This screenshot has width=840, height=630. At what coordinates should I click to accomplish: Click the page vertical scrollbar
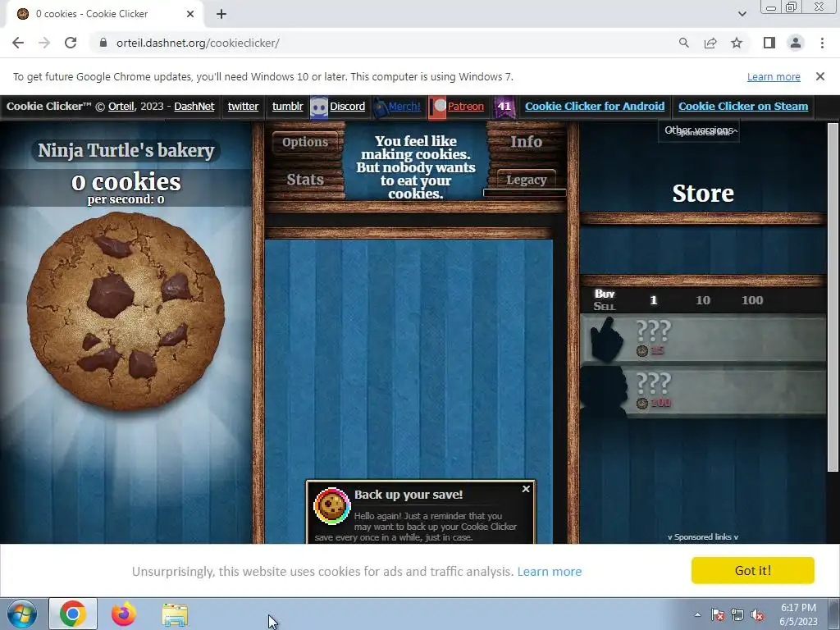pyautogui.click(x=833, y=297)
